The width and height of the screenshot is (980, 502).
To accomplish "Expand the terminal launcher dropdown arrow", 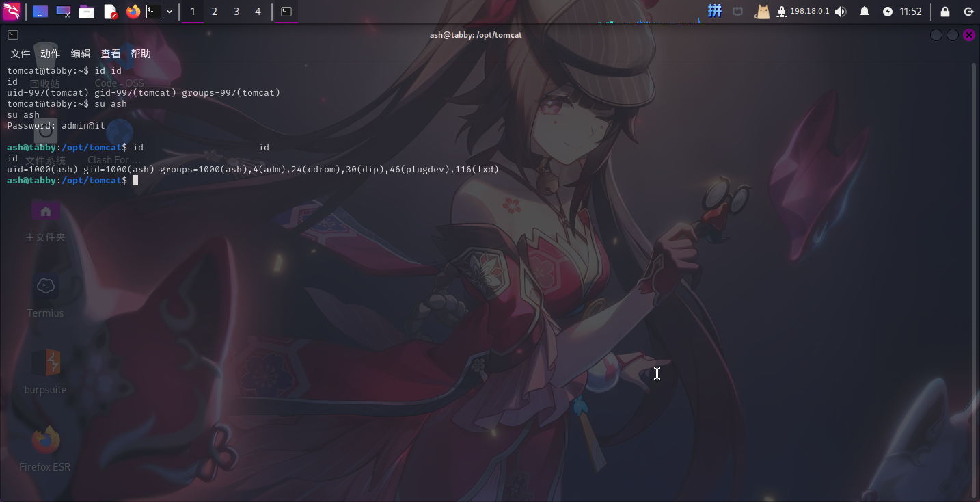I will 169,12.
